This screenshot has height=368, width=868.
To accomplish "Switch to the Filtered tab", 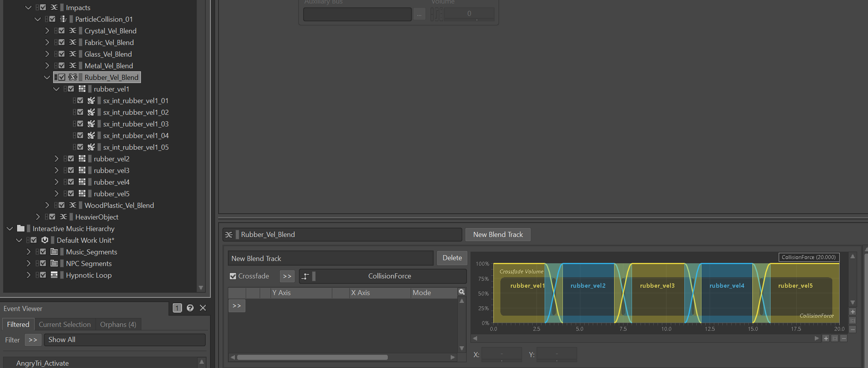I will [18, 324].
